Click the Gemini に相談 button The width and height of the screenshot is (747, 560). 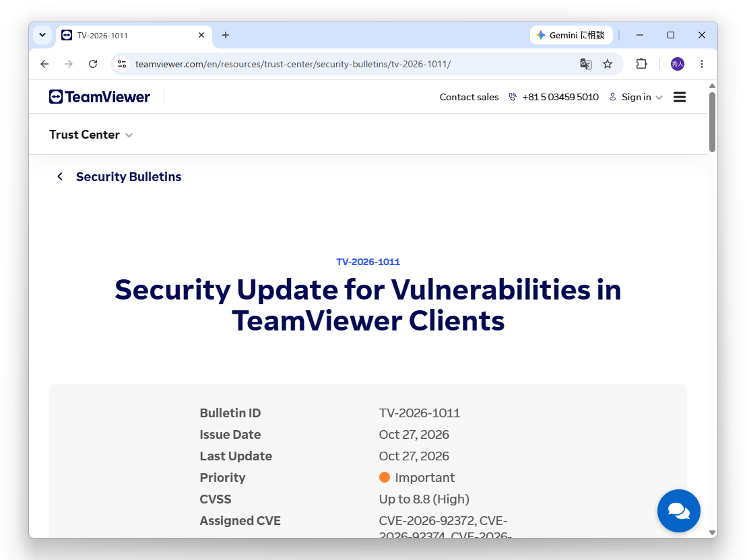[571, 35]
